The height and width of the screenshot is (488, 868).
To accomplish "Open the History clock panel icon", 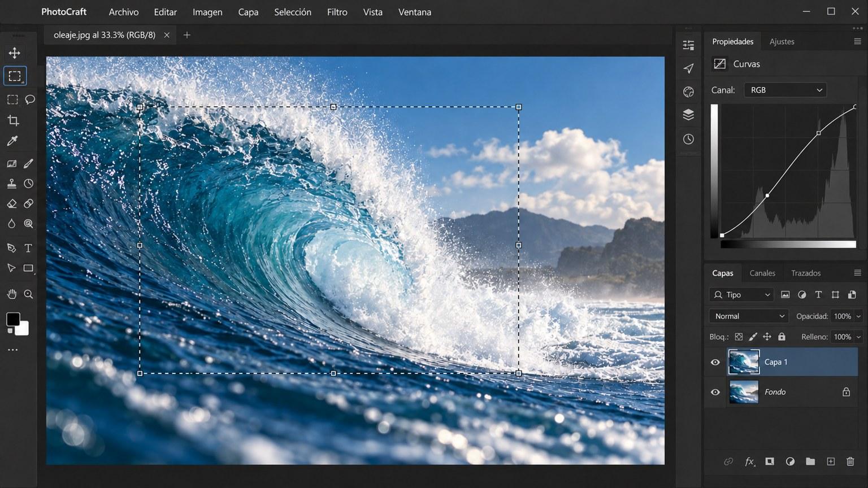I will (688, 139).
